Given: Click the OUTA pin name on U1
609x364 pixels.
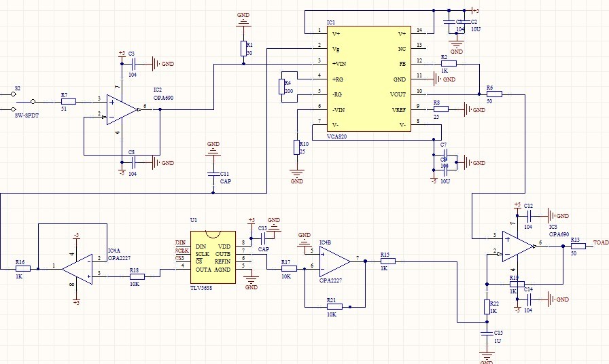Looking at the screenshot, I should [x=203, y=270].
